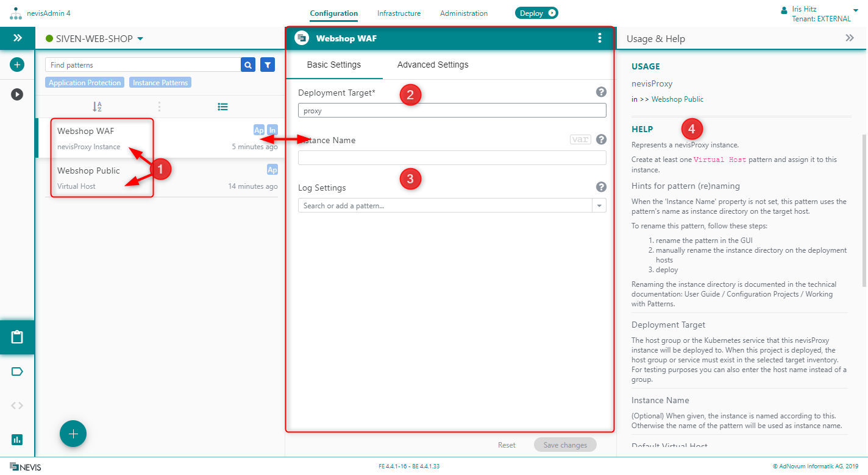Remove the Instance Patterns filter tag
Viewport: 868px width, 475px height.
[x=160, y=83]
